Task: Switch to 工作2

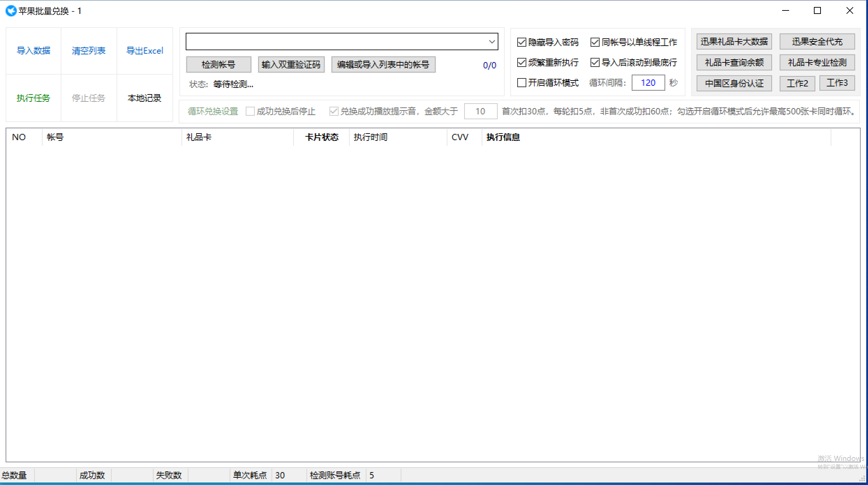Action: coord(797,83)
